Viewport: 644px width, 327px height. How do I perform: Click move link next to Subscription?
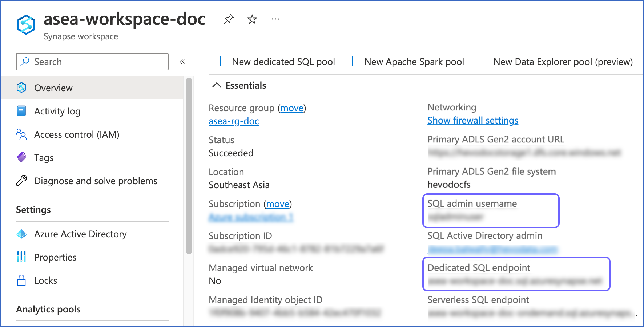(x=278, y=204)
